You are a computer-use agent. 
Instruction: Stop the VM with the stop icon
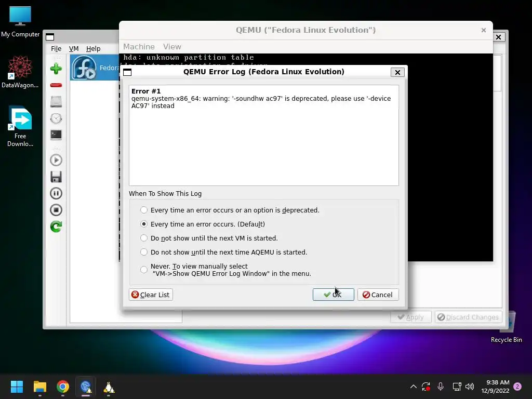tap(56, 210)
